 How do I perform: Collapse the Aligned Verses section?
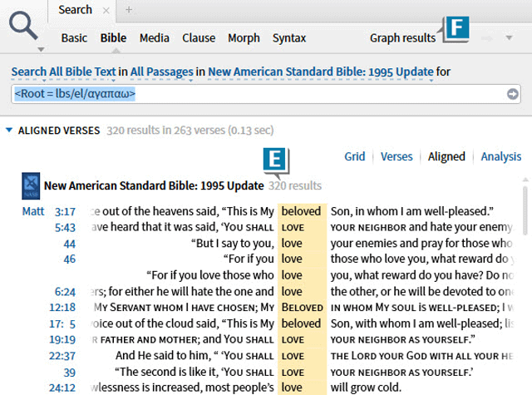[x=9, y=131]
